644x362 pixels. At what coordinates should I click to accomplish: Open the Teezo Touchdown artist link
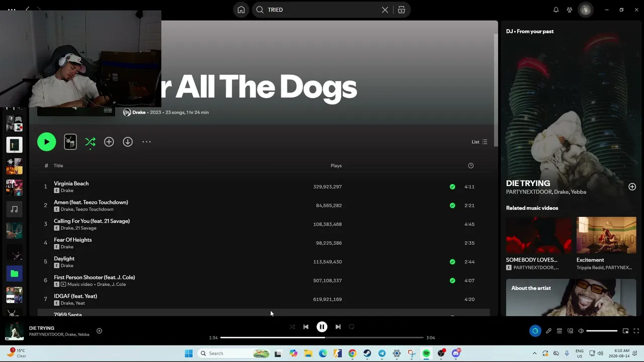click(x=94, y=209)
